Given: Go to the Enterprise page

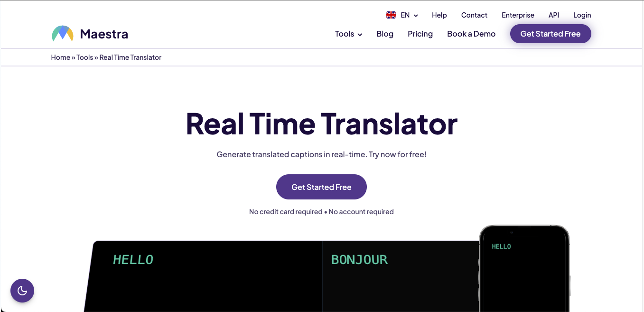Looking at the screenshot, I should 518,15.
